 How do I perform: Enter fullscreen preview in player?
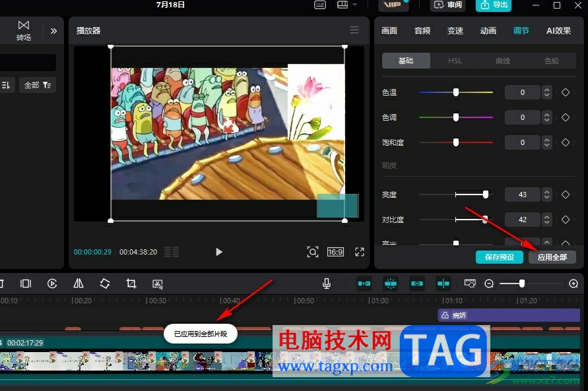(360, 252)
